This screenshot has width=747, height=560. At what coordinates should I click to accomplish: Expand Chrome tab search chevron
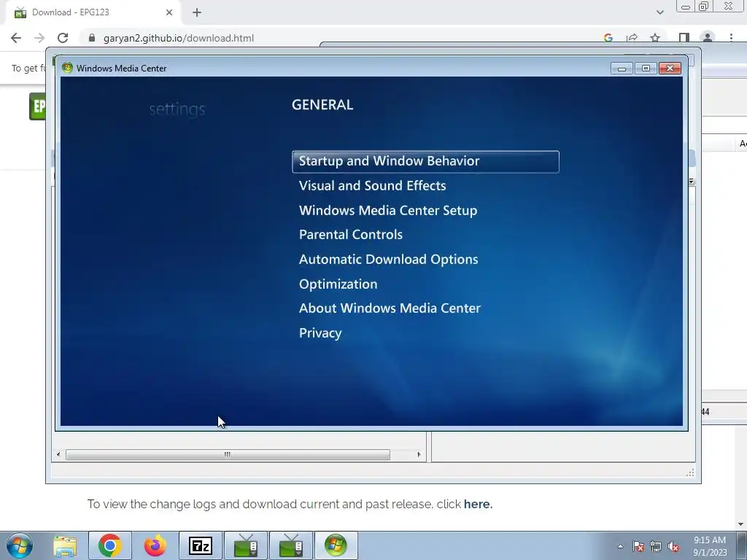pos(659,12)
